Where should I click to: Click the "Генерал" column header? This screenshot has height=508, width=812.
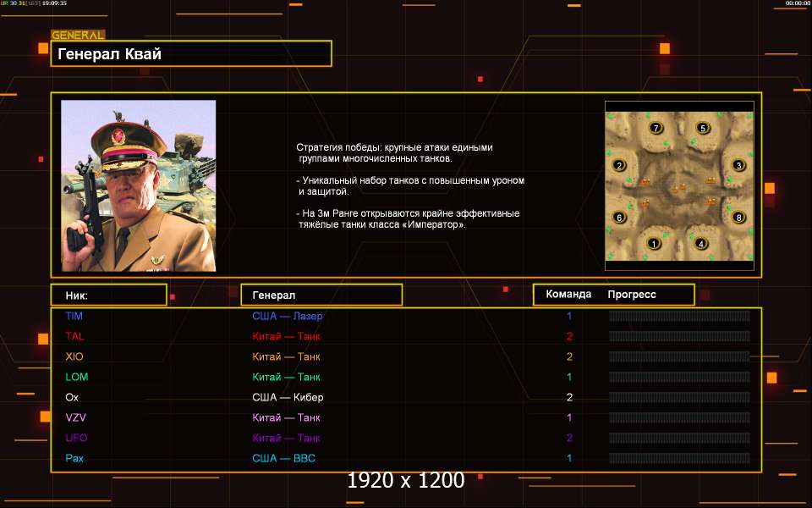321,295
